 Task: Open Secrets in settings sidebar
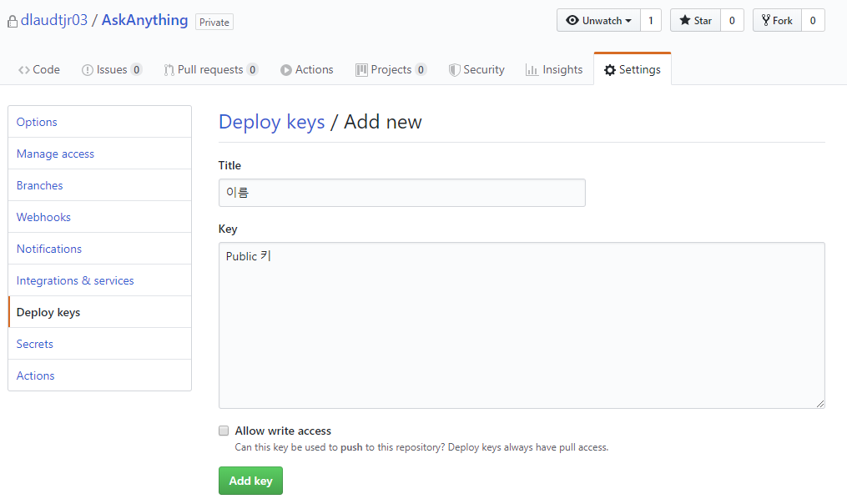coord(100,344)
